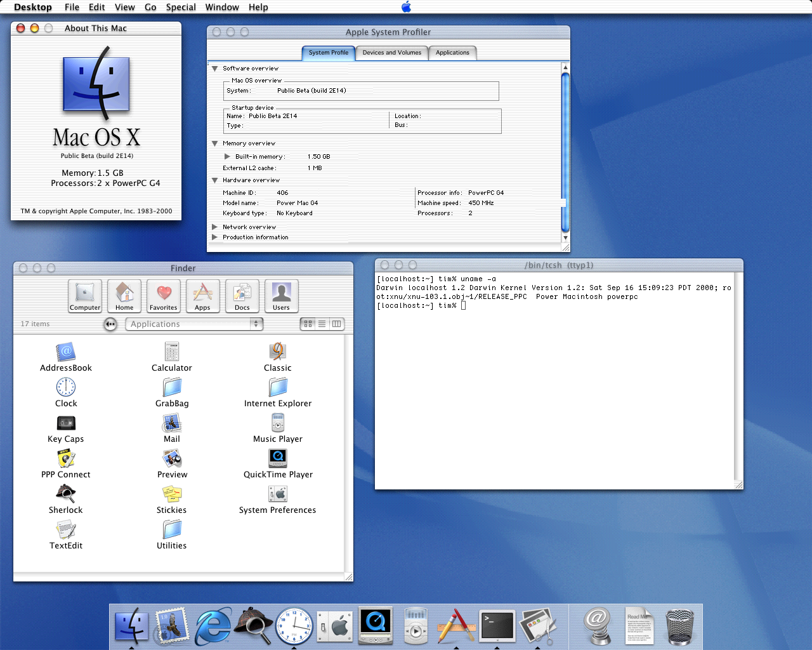This screenshot has width=812, height=650.
Task: Click the Computer toolbar button in Finder
Action: coord(85,296)
